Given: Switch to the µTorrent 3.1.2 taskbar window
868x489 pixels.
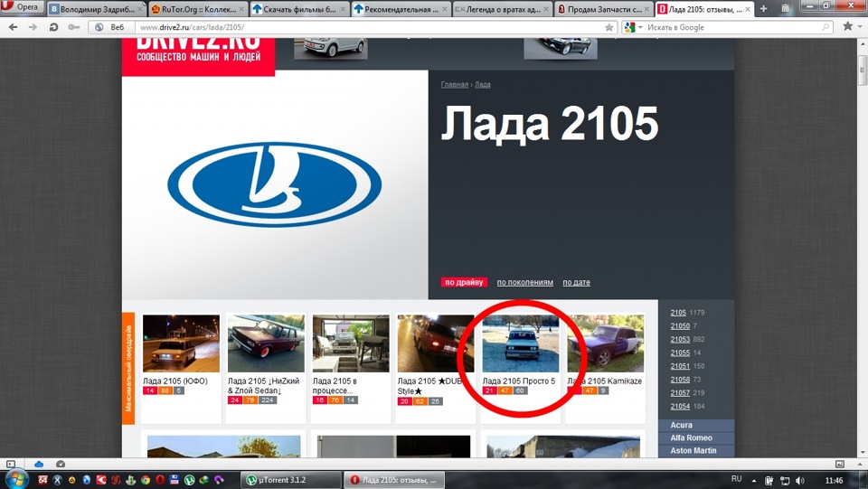Looking at the screenshot, I should pyautogui.click(x=291, y=480).
